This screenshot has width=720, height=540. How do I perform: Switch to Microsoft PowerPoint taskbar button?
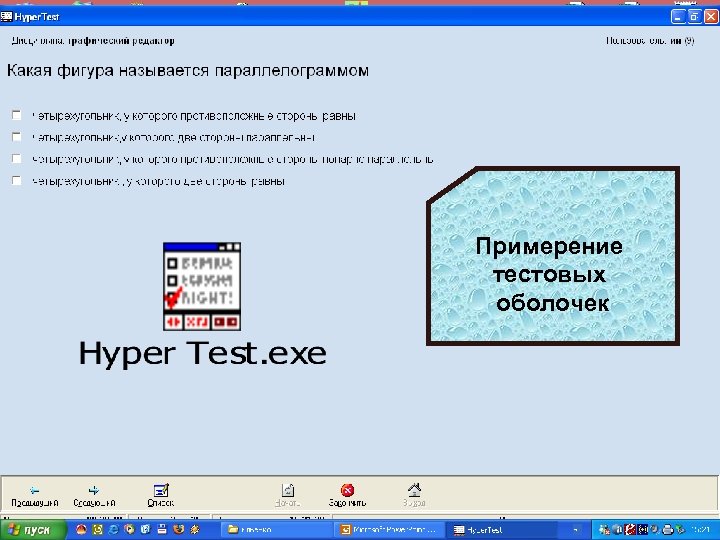tap(390, 530)
